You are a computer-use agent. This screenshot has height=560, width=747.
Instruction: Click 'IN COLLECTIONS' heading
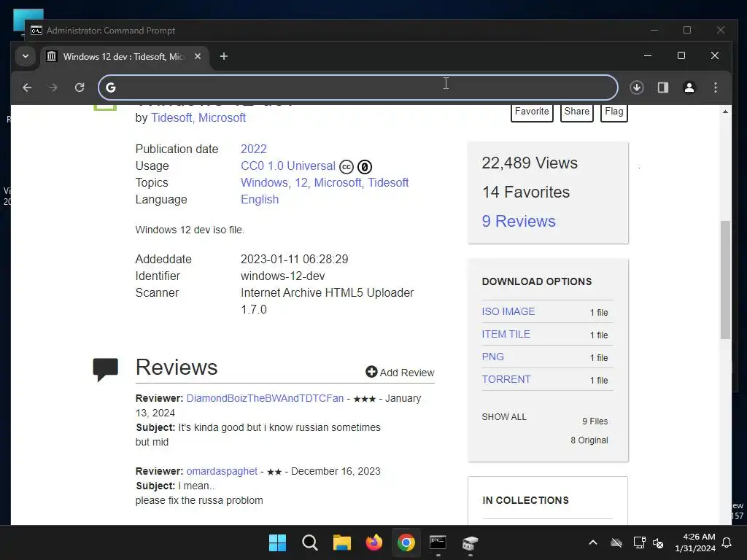pyautogui.click(x=525, y=500)
